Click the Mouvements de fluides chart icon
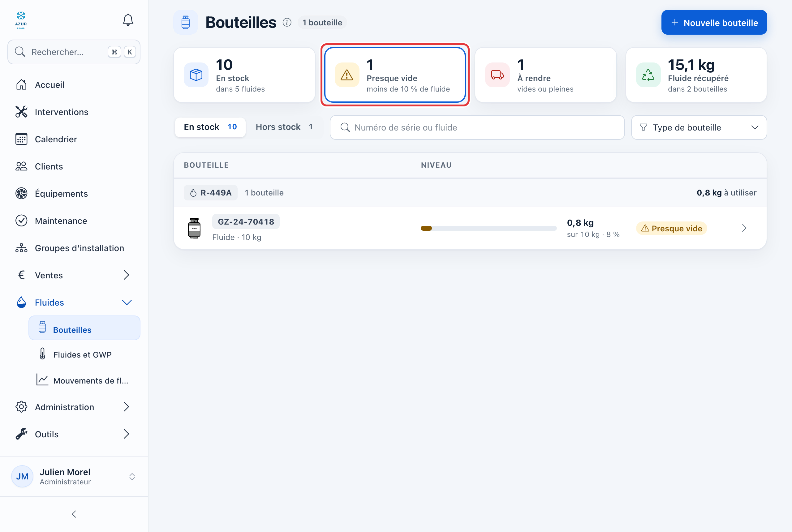792x532 pixels. click(42, 380)
